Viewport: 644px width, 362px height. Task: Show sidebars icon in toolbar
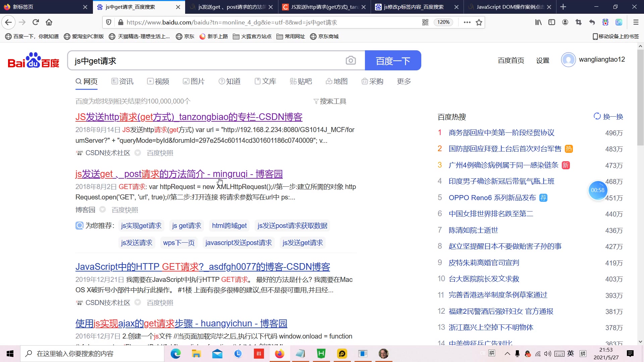[552, 22]
